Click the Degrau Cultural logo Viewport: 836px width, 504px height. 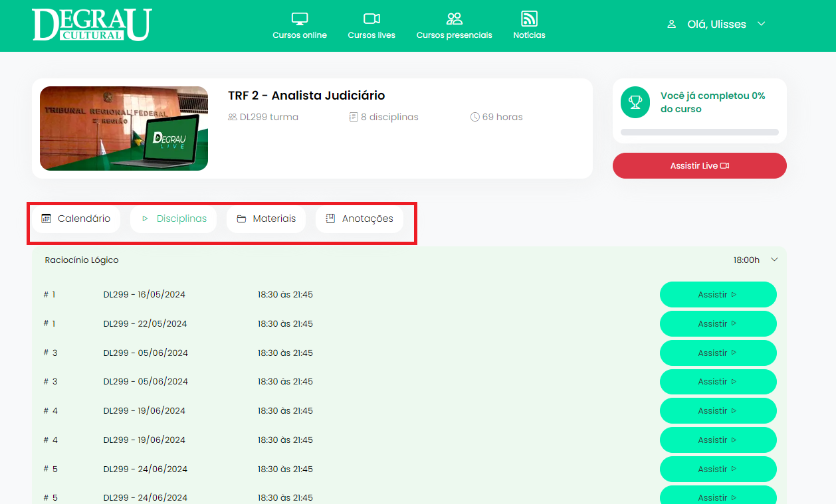coord(92,25)
